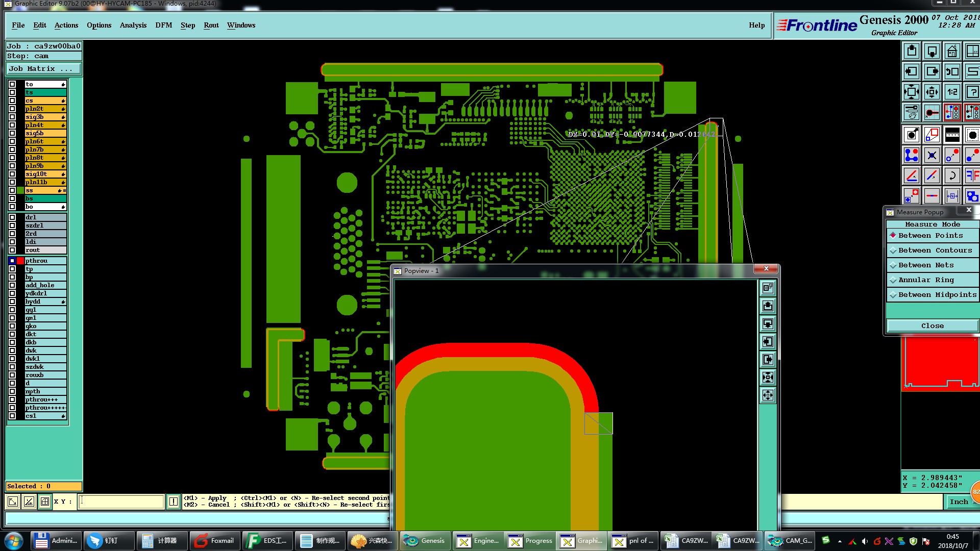Click the blue X delete point icon
Image resolution: width=980 pixels, height=551 pixels.
932,156
